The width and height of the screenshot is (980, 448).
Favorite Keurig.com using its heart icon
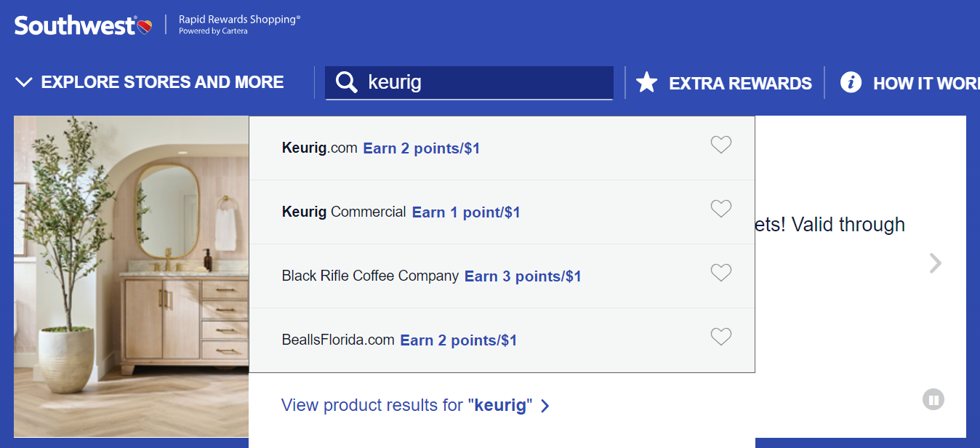(x=720, y=145)
